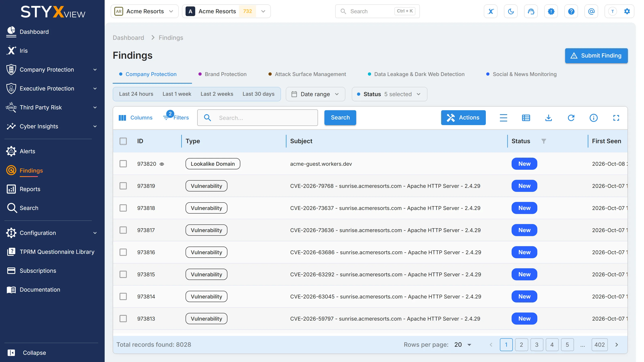The height and width of the screenshot is (362, 644).
Task: Check the row for finding 973815
Action: tap(123, 274)
